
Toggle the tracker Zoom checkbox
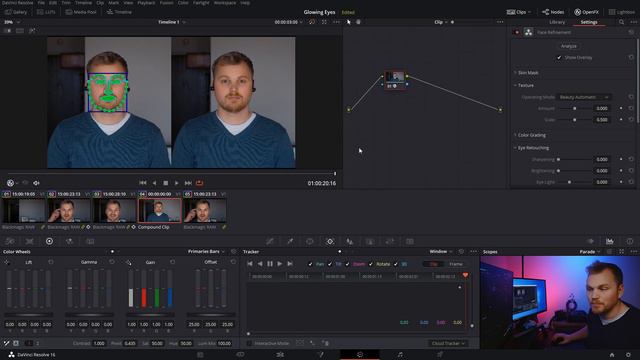coord(348,264)
